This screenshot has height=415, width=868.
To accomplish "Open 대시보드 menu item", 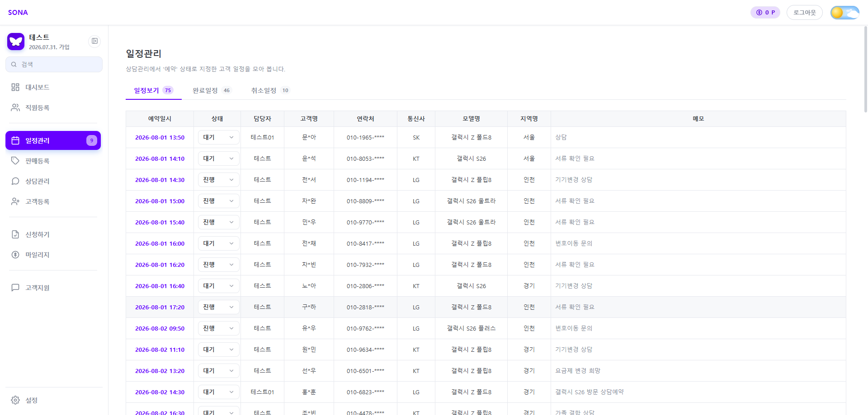I will (53, 87).
